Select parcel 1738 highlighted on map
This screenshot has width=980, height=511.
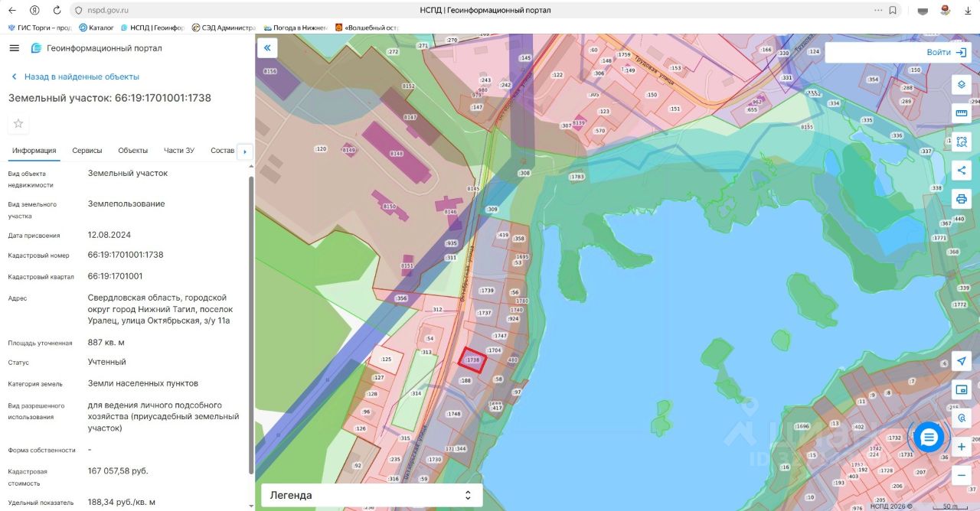pos(472,360)
